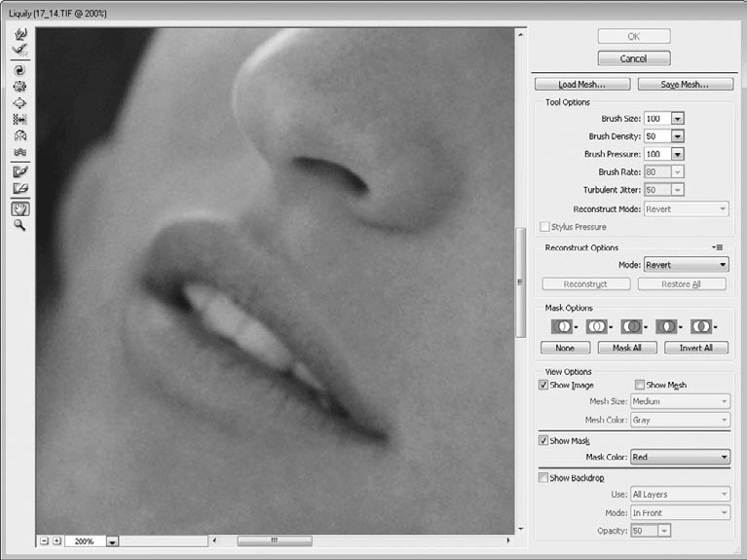747x560 pixels.
Task: Uncheck the Show Image checkbox
Action: click(543, 385)
